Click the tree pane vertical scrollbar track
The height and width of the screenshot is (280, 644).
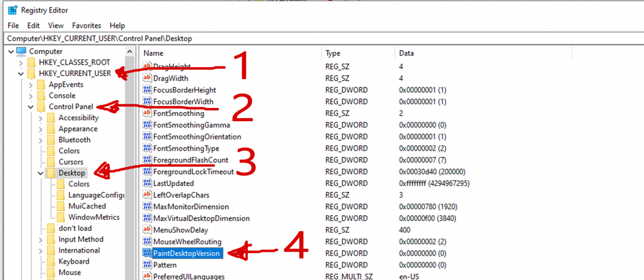pyautogui.click(x=130, y=168)
